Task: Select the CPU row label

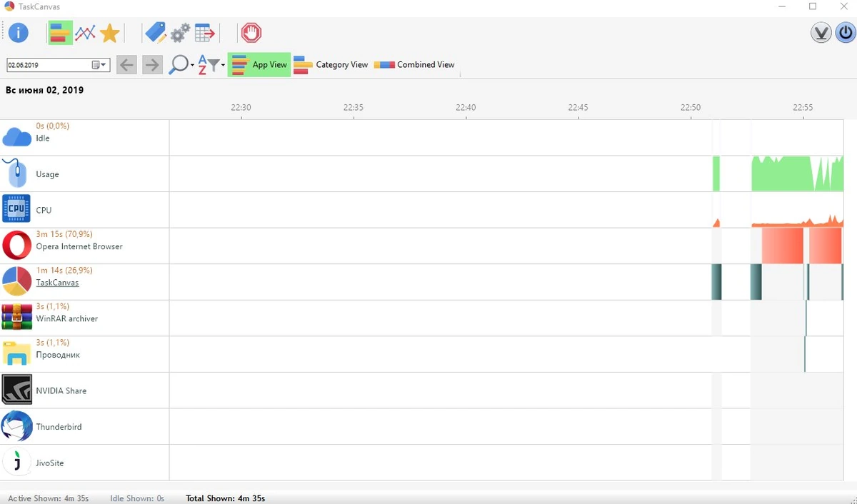Action: click(44, 211)
